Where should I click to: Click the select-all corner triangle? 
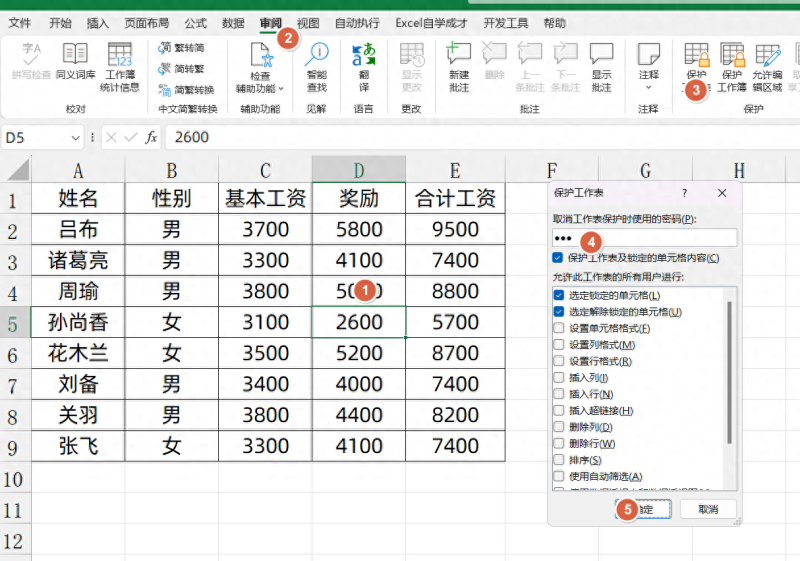tap(19, 170)
